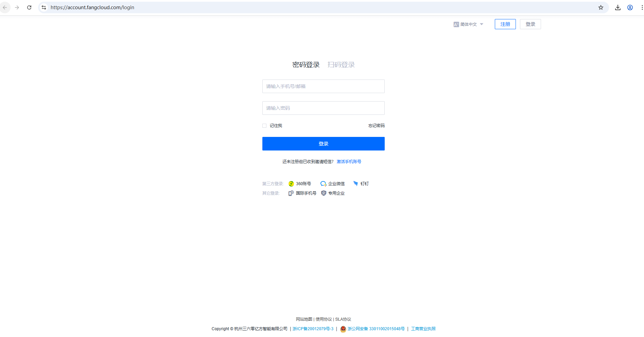
Task: Click the browser profile avatar icon
Action: coord(630,7)
